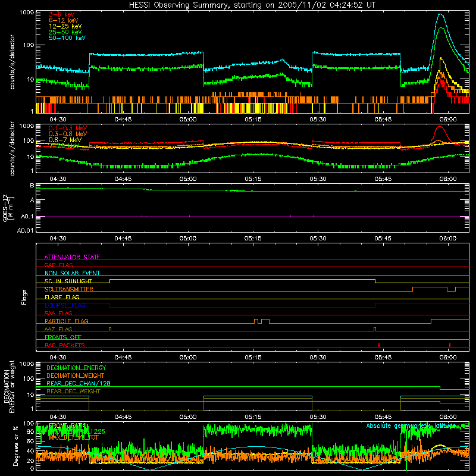Click the 0.1-0.3 MeV red flare peak
This screenshot has height=476, width=476.
pyautogui.click(x=440, y=127)
